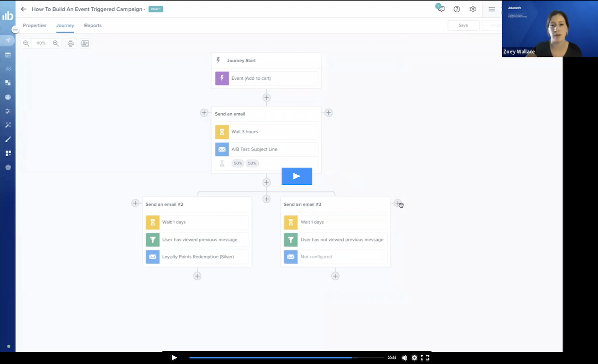This screenshot has width=598, height=364.
Task: Open Wait 1 days in email #2
Action: tap(197, 222)
